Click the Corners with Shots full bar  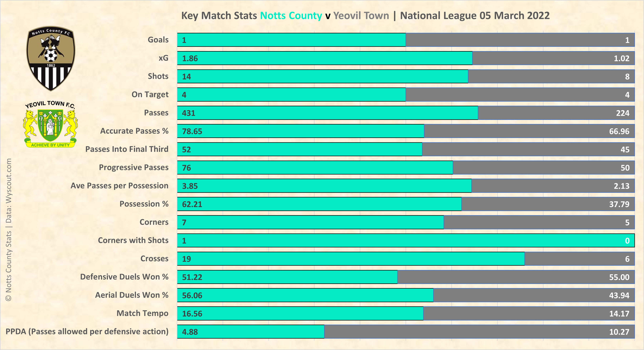click(406, 241)
